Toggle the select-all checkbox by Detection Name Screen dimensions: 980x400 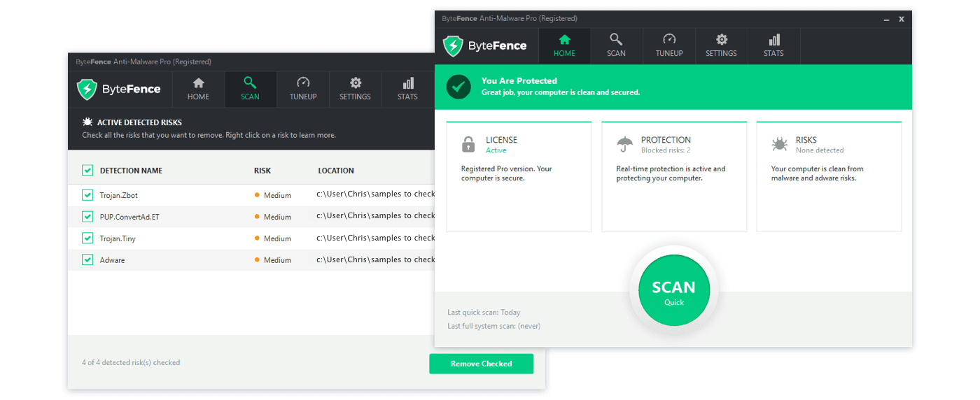pyautogui.click(x=87, y=170)
